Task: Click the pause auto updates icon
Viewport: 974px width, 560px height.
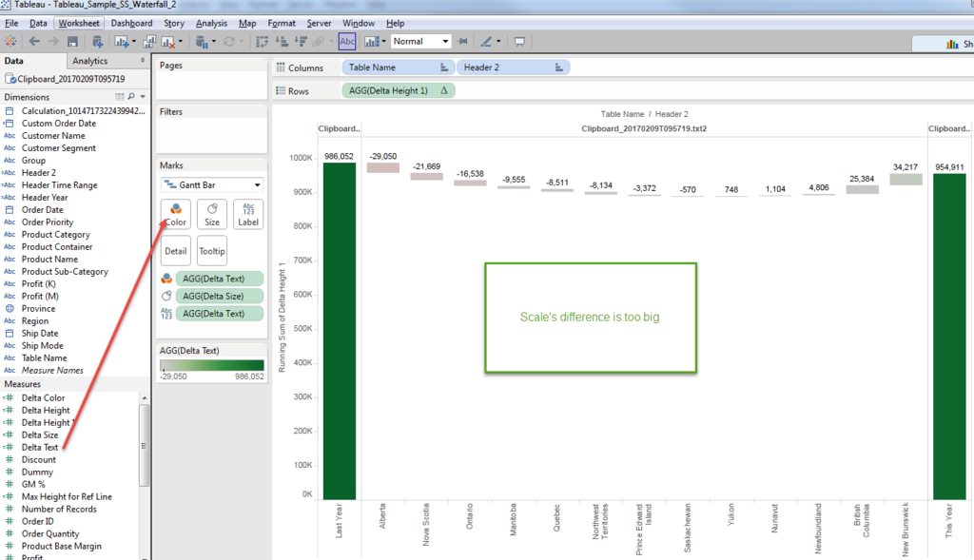Action: pos(202,42)
